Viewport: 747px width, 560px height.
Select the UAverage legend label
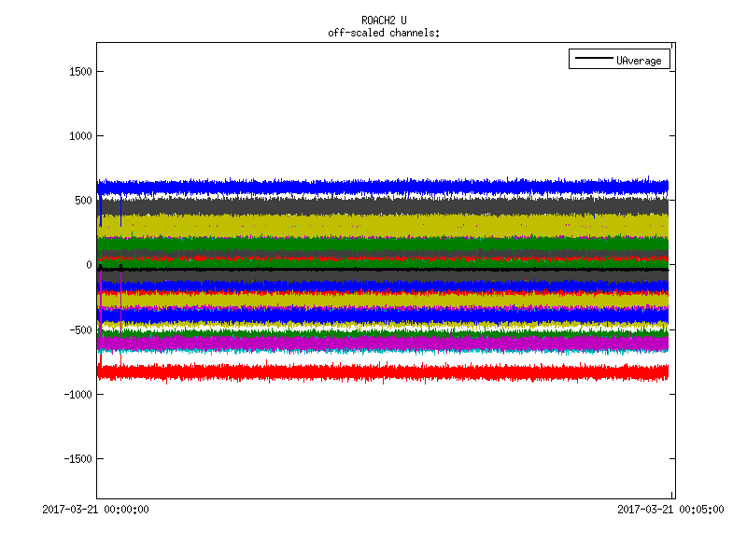639,60
